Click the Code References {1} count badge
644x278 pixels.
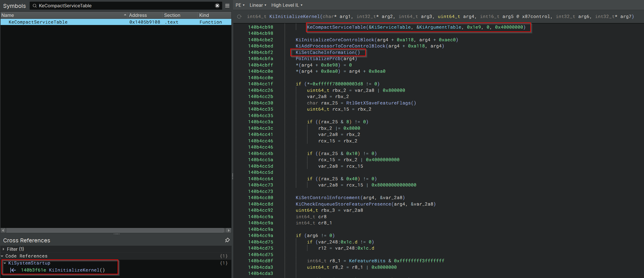(224, 256)
